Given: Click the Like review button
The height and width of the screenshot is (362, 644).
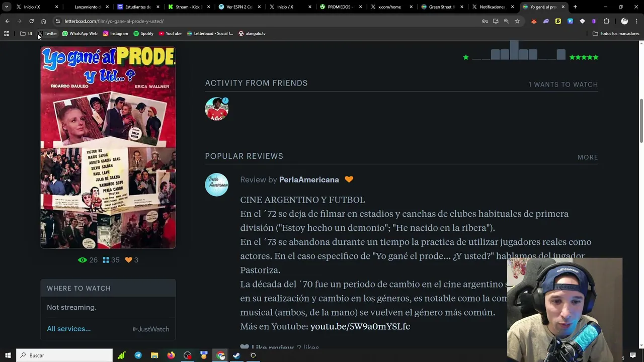Looking at the screenshot, I should click(267, 347).
